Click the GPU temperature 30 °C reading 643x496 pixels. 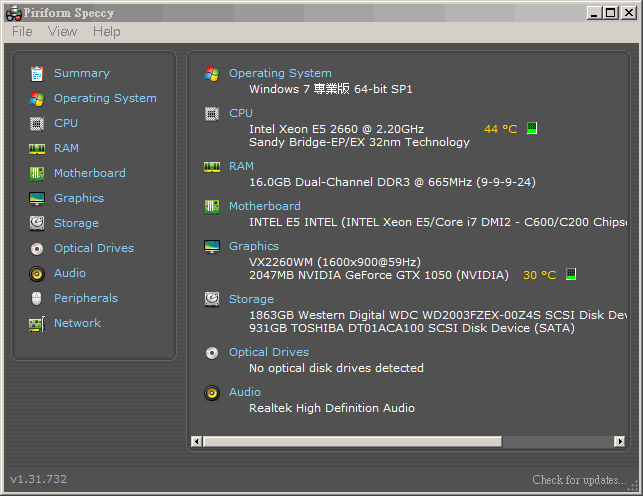tap(540, 275)
